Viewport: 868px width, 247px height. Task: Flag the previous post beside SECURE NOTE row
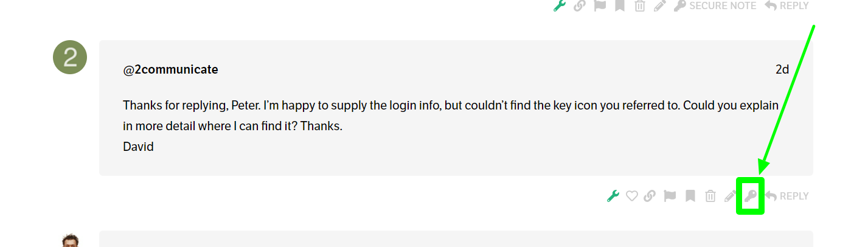click(x=600, y=5)
